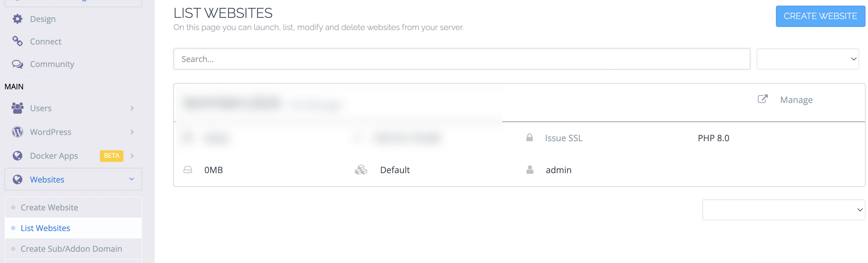Select Create Website in sidebar submenu
This screenshot has width=868, height=263.
pos(49,208)
